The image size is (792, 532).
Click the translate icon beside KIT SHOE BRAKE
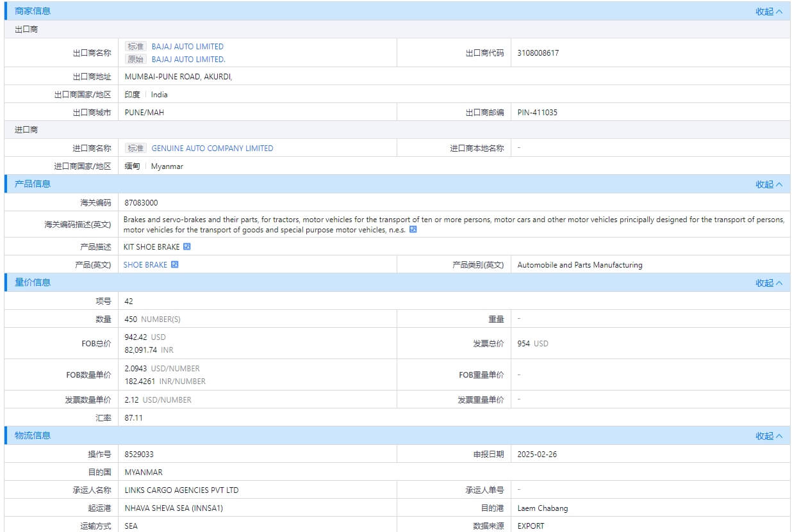click(x=187, y=246)
